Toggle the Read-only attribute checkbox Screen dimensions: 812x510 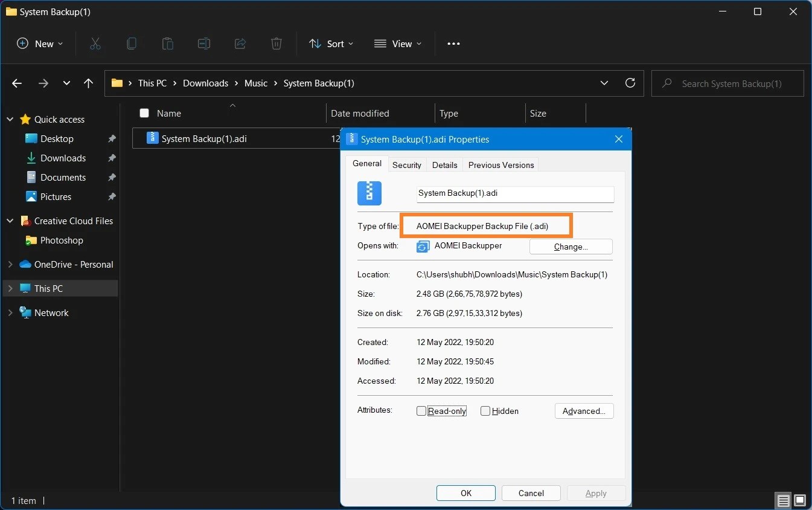421,411
